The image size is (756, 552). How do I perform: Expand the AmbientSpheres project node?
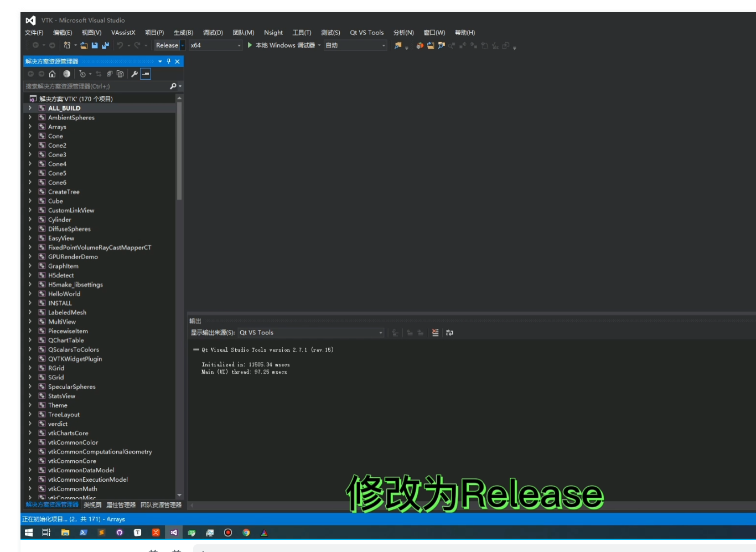tap(30, 117)
